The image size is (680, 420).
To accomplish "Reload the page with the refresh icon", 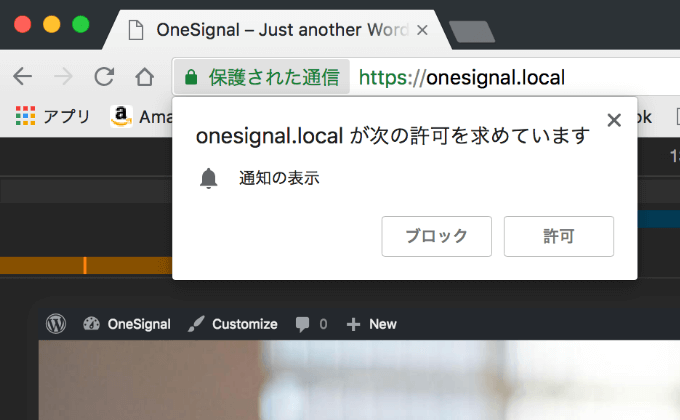I will click(104, 77).
